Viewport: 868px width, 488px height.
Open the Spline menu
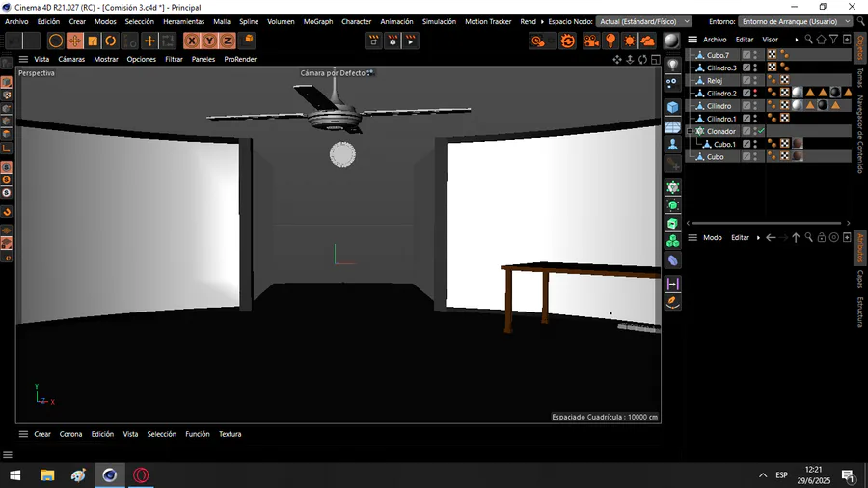(249, 21)
